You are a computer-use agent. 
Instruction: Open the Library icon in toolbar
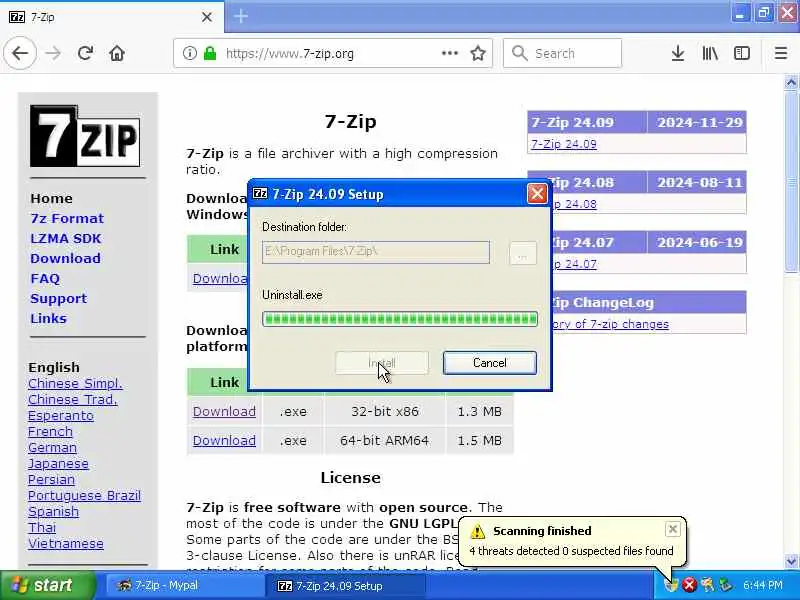(710, 53)
